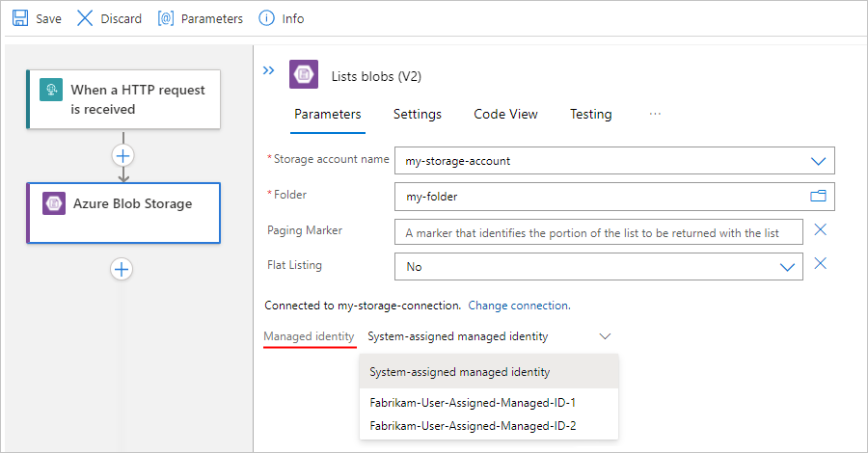
Task: Switch to the Testing tab
Action: point(590,114)
